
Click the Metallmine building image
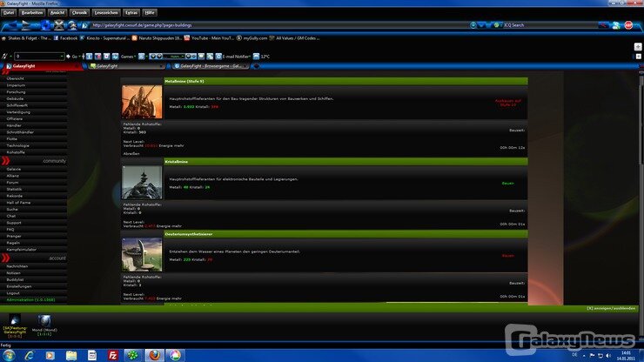pos(142,102)
